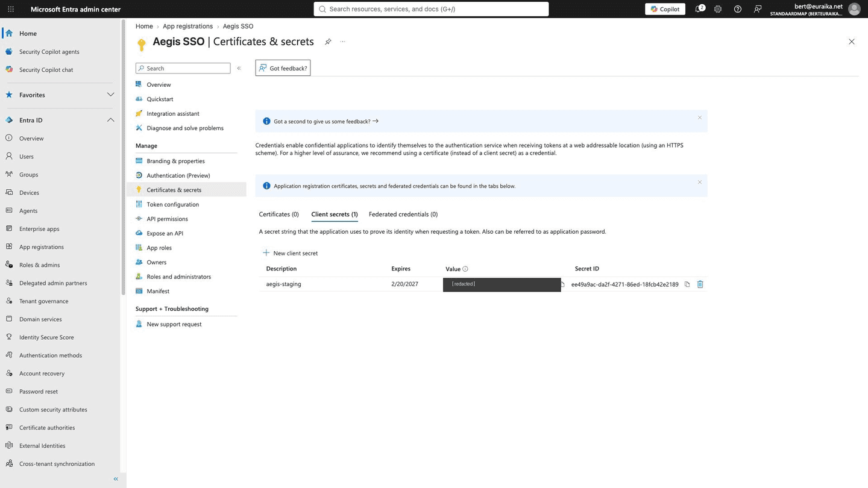Open Expose an API
Screen dimensions: 868x488
pos(165,233)
